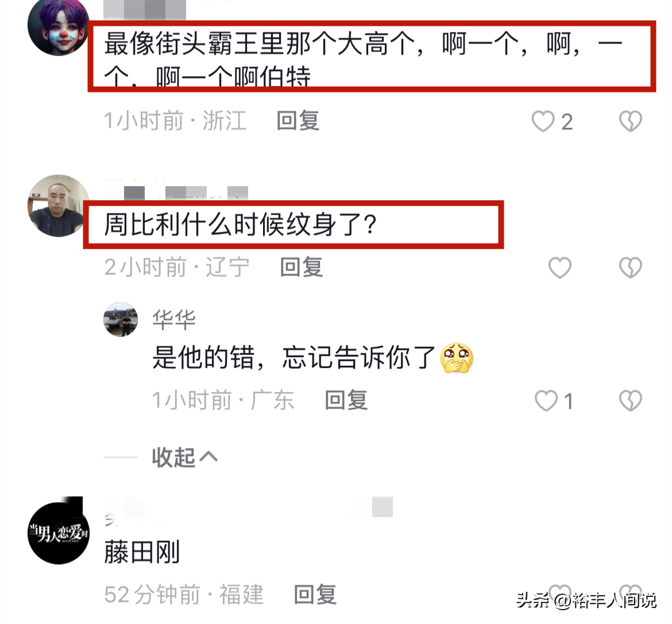Open the 华华 username link

[174, 320]
